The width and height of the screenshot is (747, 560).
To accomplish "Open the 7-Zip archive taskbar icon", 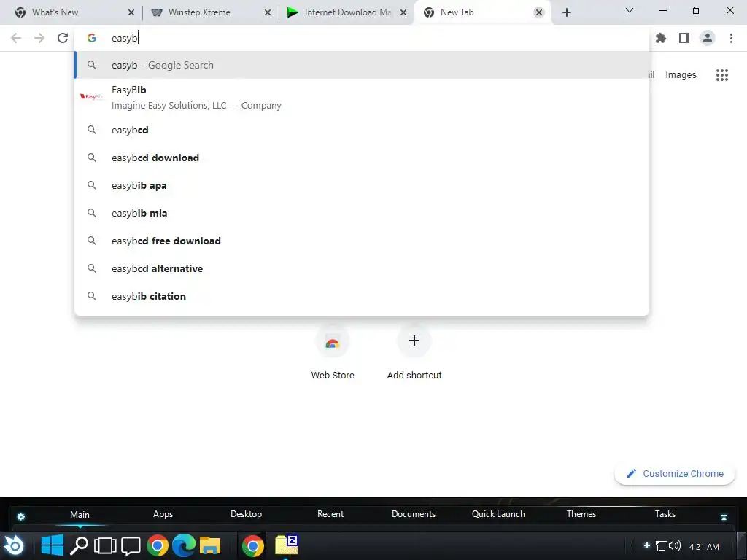I will (x=286, y=545).
